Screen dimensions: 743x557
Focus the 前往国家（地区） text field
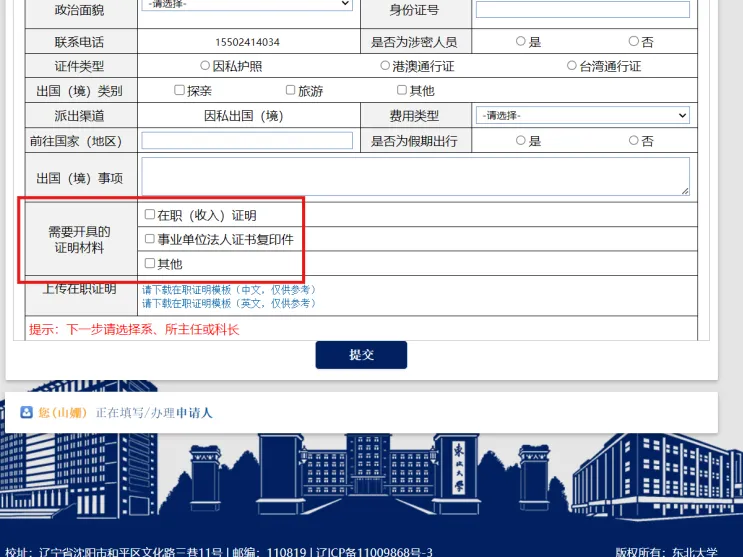click(x=247, y=141)
